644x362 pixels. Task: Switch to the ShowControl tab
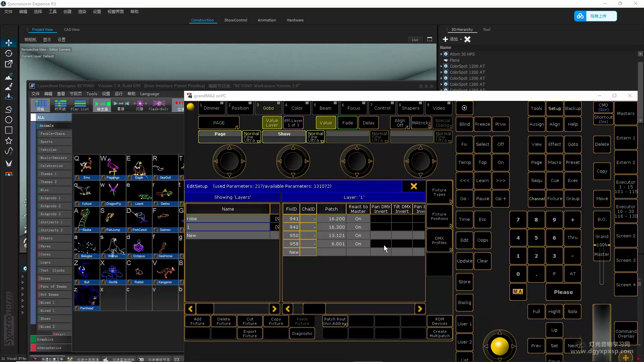tap(236, 20)
